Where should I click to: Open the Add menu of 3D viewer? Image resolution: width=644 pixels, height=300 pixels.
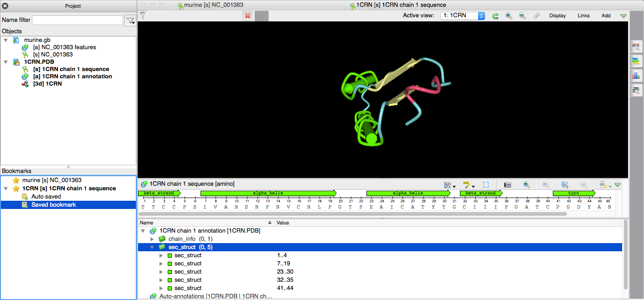[x=606, y=15]
